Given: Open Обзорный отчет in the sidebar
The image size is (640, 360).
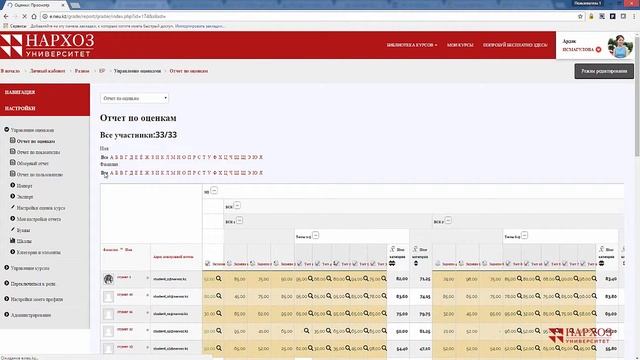Looking at the screenshot, I should (x=33, y=163).
